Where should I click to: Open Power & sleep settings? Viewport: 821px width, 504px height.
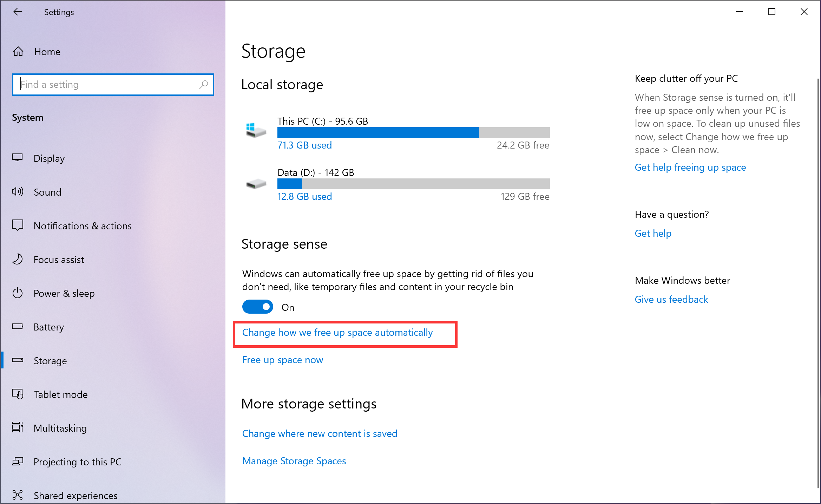[x=64, y=293]
